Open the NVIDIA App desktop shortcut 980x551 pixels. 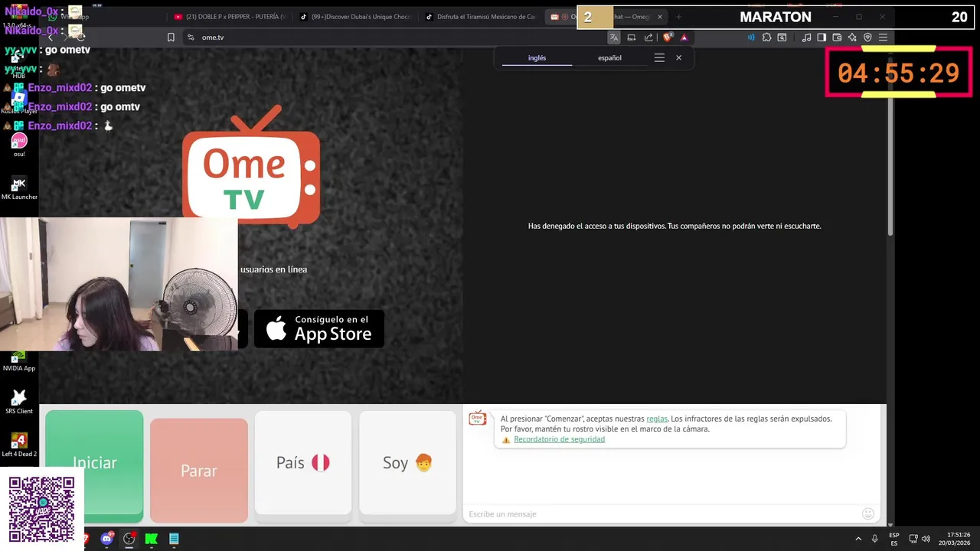(x=19, y=361)
